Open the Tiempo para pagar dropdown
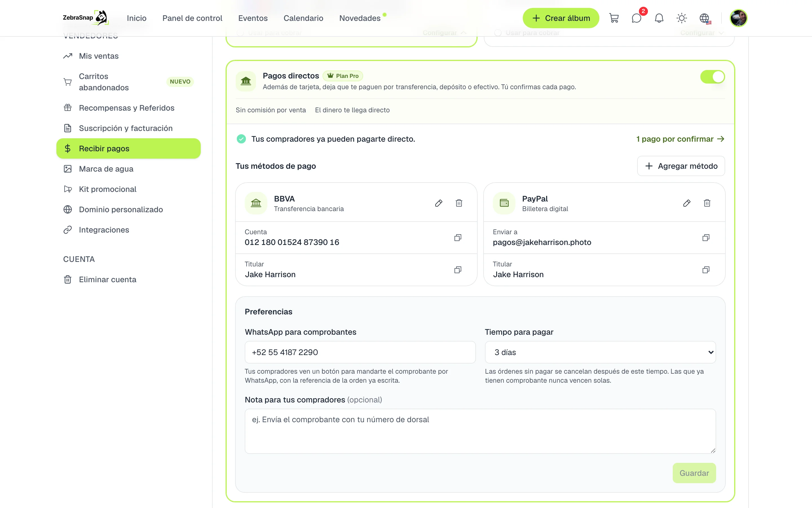Image resolution: width=812 pixels, height=508 pixels. [x=600, y=352]
